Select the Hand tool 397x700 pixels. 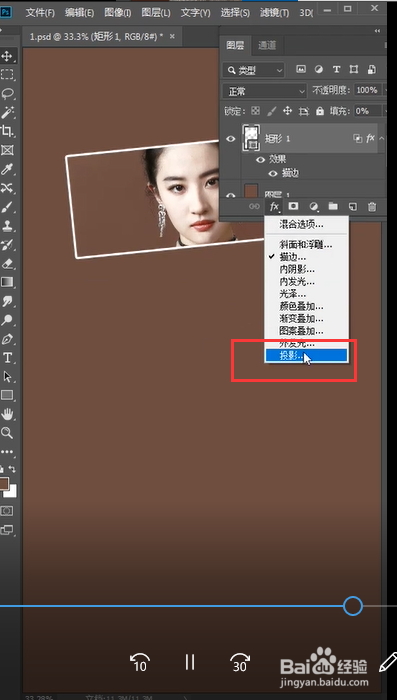(x=7, y=414)
